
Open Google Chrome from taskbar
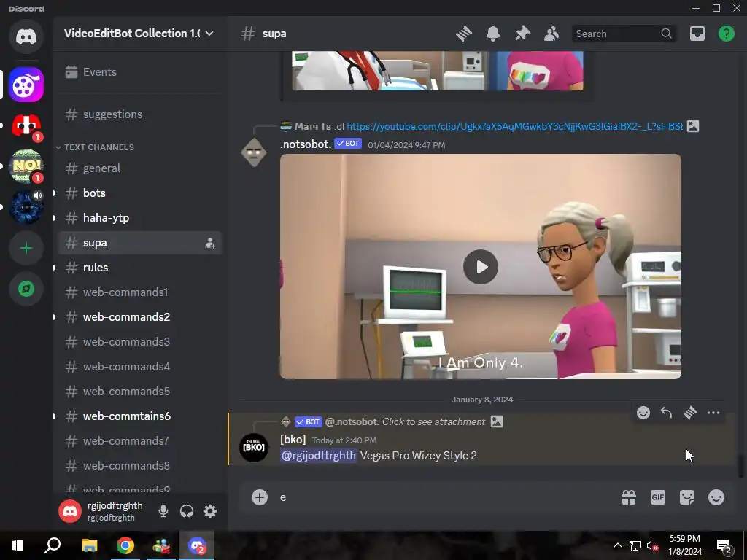pyautogui.click(x=125, y=545)
